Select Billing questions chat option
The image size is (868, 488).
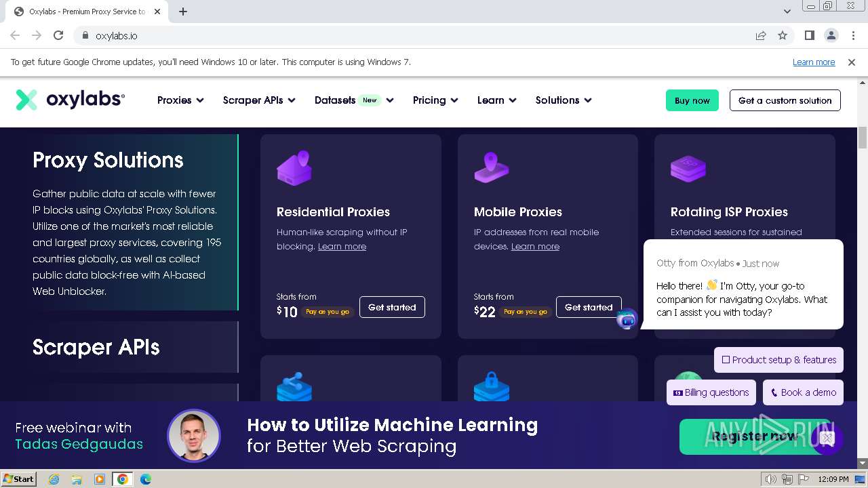(711, 392)
